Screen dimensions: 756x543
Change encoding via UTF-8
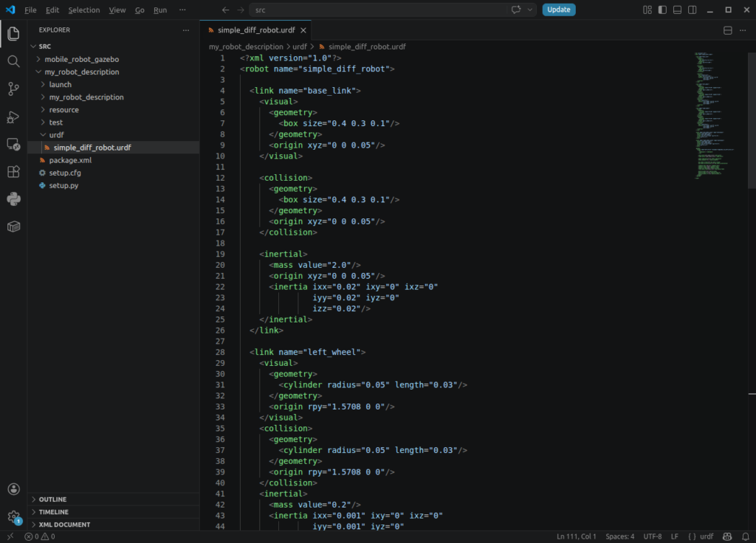tap(653, 536)
